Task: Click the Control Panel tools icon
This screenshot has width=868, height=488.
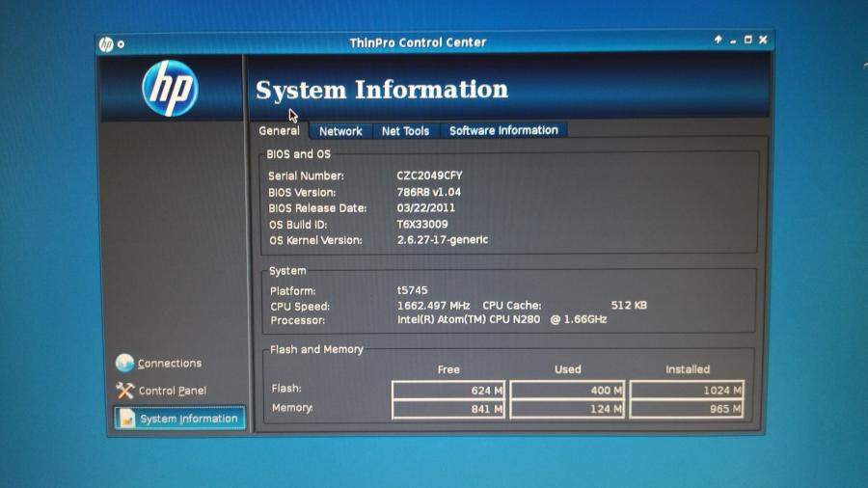Action: click(125, 391)
